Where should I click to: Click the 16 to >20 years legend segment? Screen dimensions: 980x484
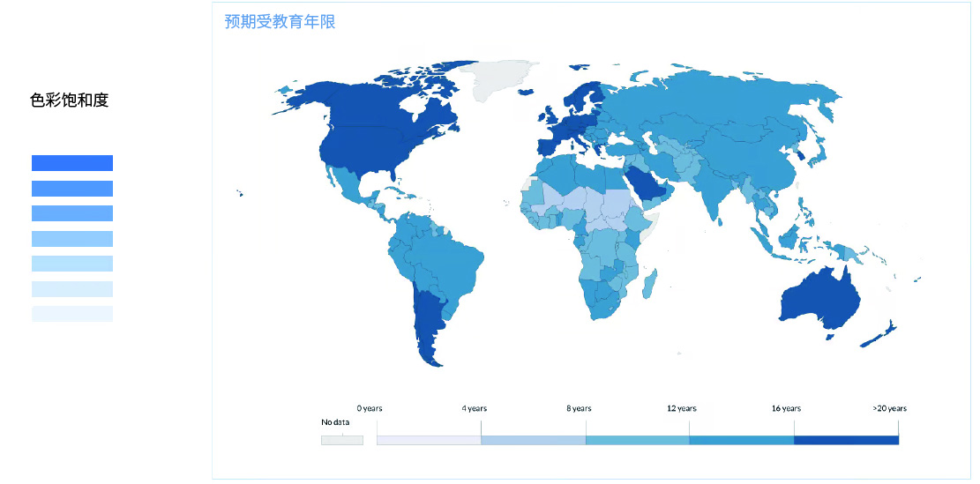tap(846, 440)
